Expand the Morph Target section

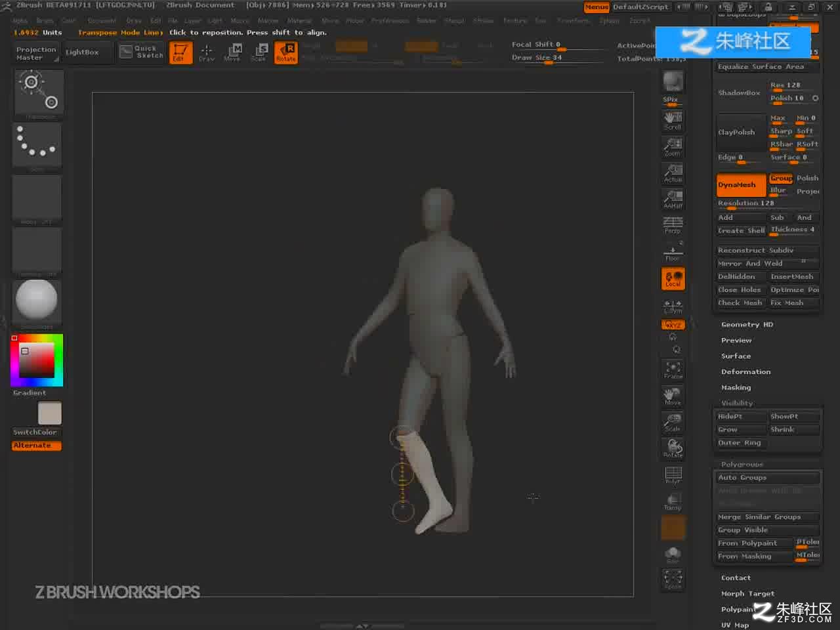click(x=747, y=594)
